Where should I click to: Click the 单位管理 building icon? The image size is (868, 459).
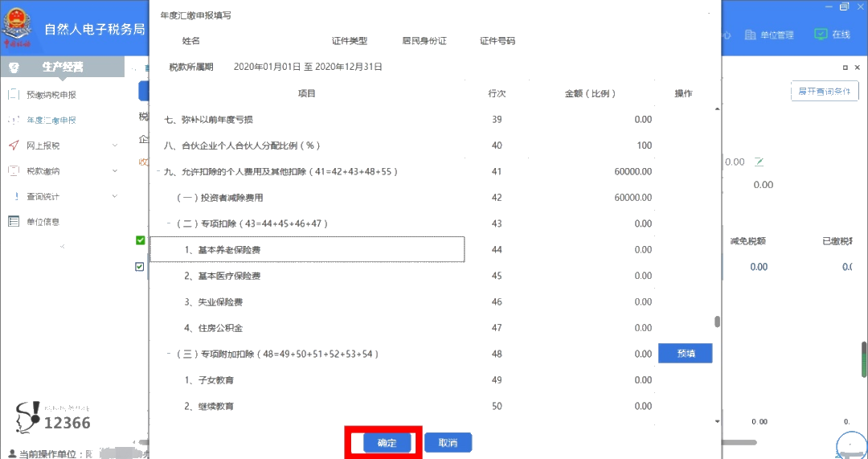pos(750,35)
